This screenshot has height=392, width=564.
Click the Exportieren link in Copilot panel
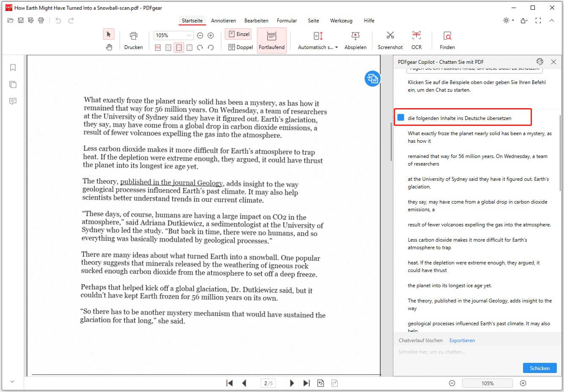[x=462, y=340]
